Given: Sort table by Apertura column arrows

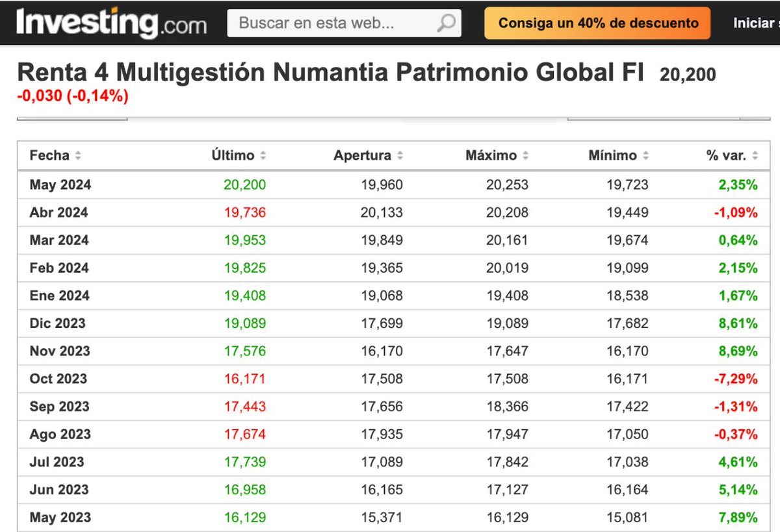Looking at the screenshot, I should (x=400, y=156).
